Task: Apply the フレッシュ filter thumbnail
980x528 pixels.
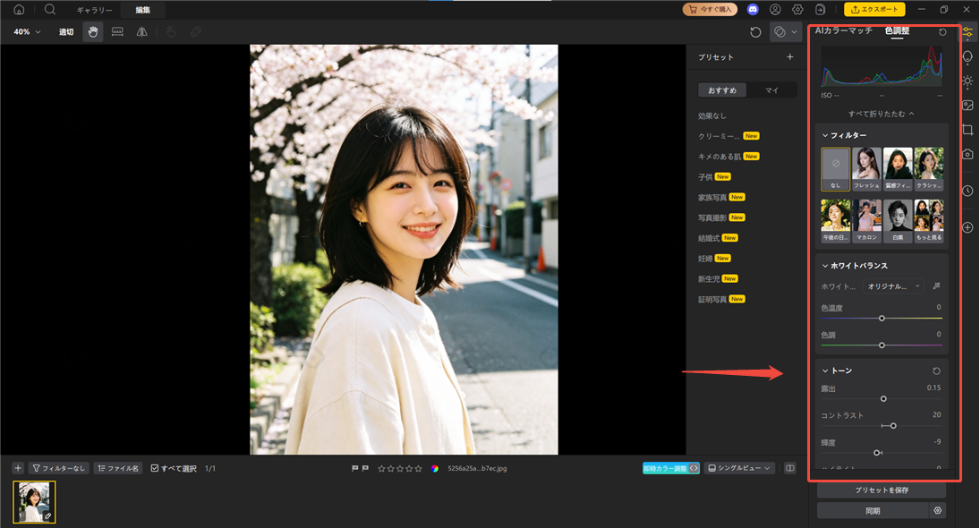Action: (x=866, y=169)
